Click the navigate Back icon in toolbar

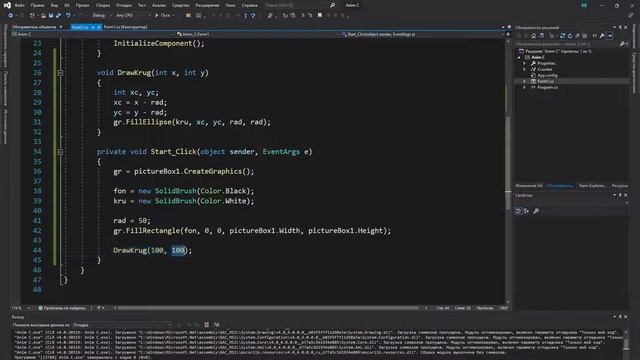click(11, 16)
